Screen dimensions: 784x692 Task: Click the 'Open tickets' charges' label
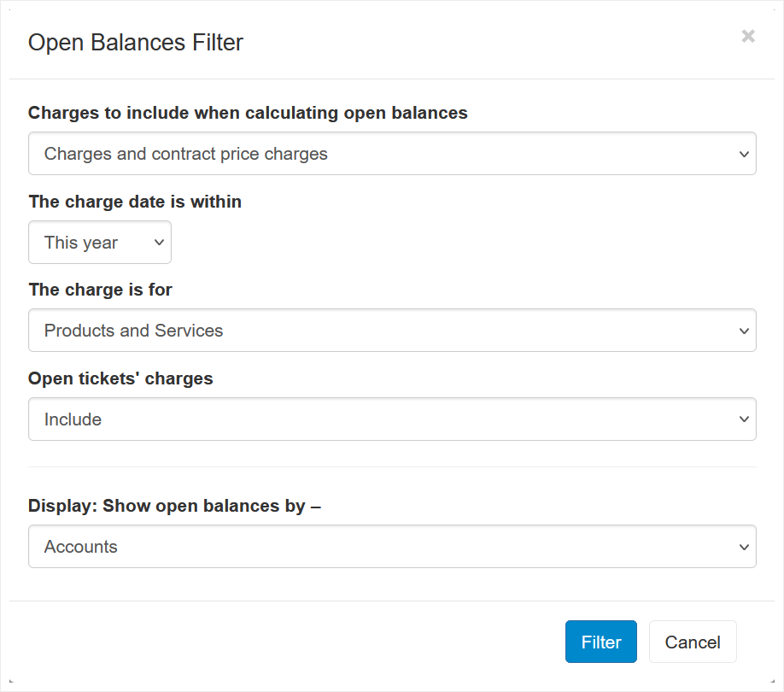click(x=120, y=378)
